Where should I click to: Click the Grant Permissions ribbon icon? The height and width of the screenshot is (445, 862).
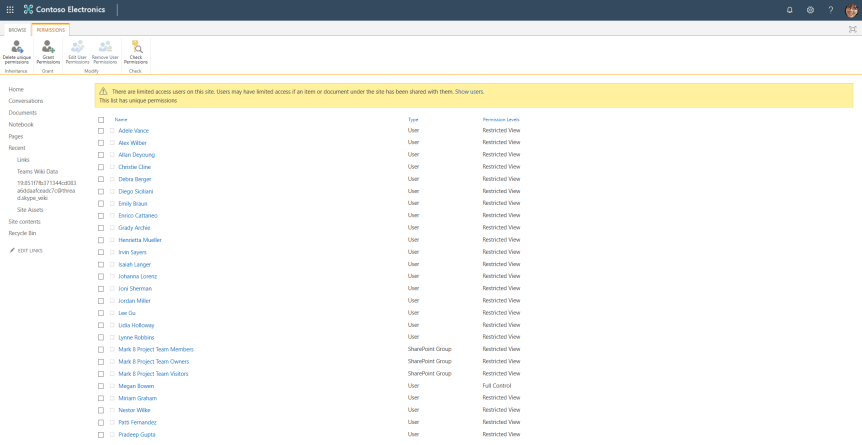pyautogui.click(x=48, y=47)
